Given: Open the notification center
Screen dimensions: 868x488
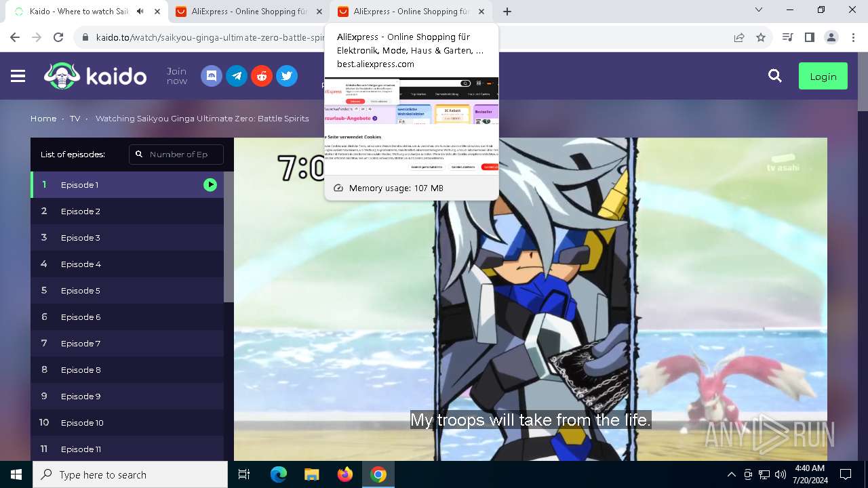Looking at the screenshot, I should [846, 474].
